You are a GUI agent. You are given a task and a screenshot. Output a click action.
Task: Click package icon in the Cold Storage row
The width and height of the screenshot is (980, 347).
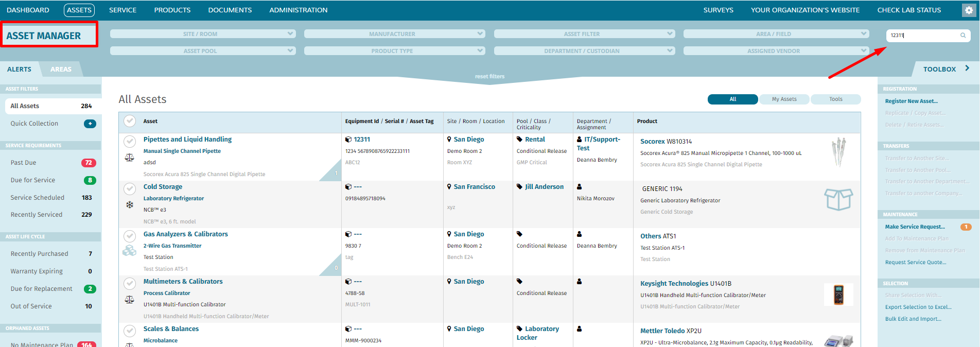348,187
